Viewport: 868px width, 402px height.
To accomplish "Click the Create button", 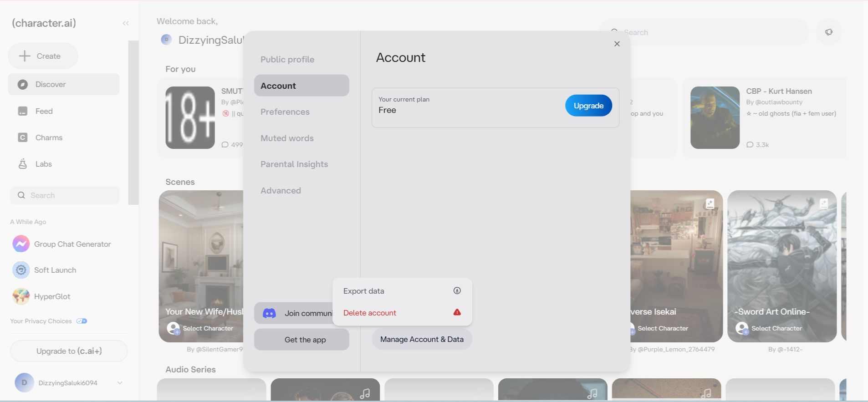I will (x=43, y=56).
